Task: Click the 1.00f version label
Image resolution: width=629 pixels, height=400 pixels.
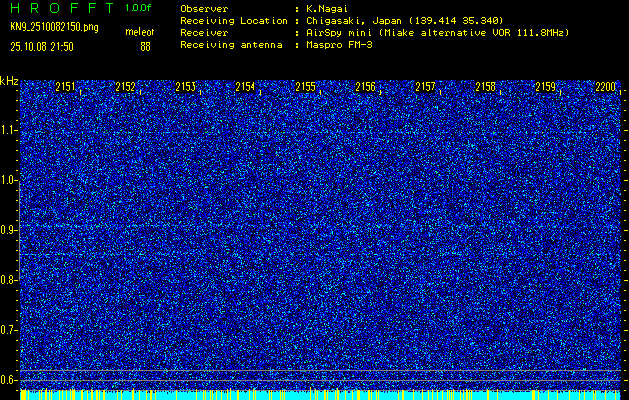Action: tap(138, 8)
